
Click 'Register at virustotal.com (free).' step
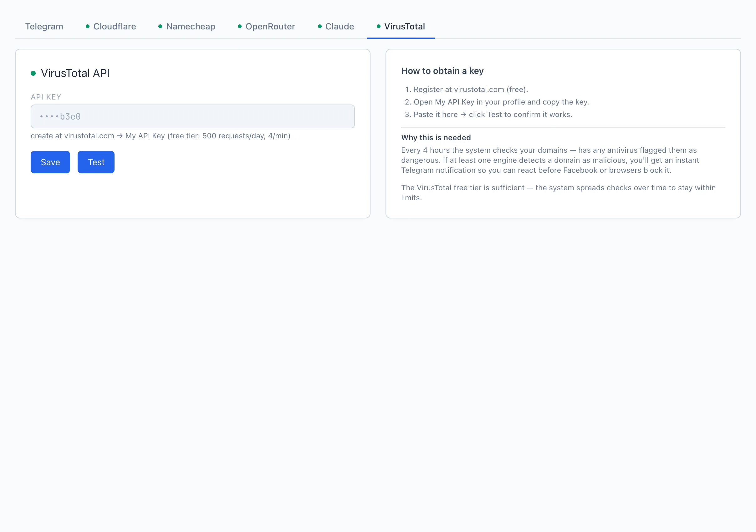coord(471,90)
